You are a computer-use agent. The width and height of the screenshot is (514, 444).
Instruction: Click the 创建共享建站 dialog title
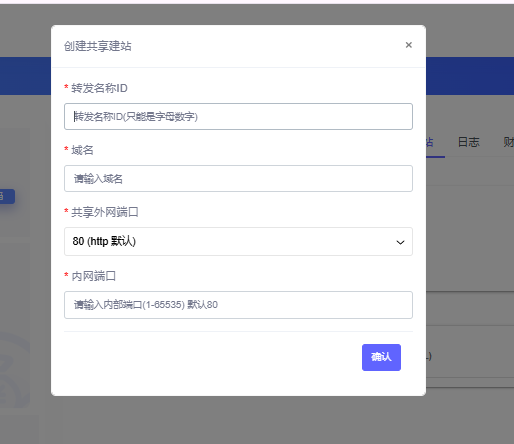point(97,46)
